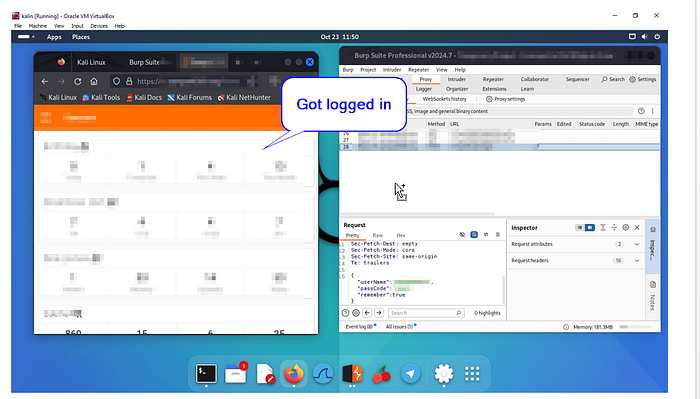Open All issues in status bar
This screenshot has height=399, width=700.
[400, 327]
